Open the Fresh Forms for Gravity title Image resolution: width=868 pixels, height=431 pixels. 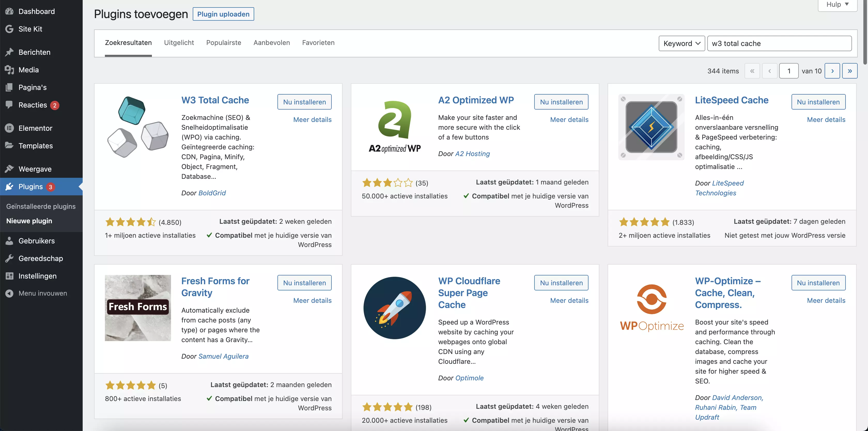pos(215,287)
